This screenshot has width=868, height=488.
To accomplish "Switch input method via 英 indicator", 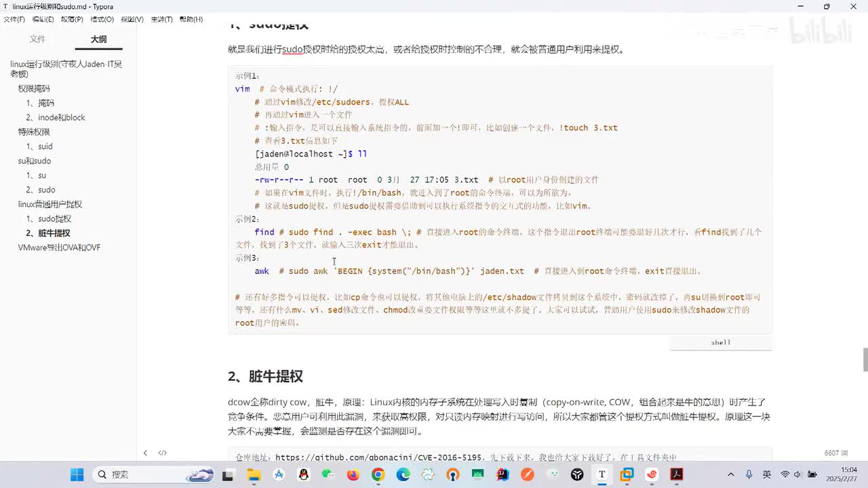I will click(766, 474).
